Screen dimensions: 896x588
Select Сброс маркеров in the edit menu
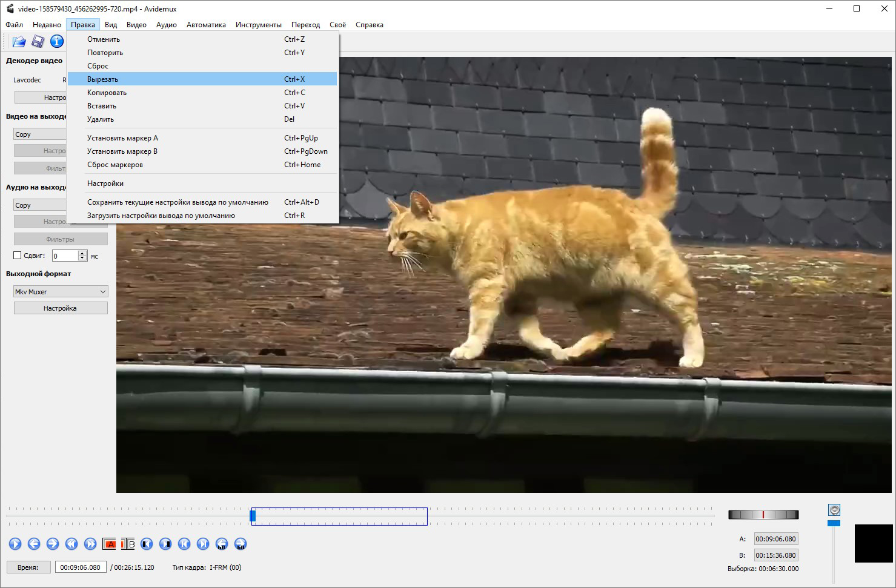point(115,165)
